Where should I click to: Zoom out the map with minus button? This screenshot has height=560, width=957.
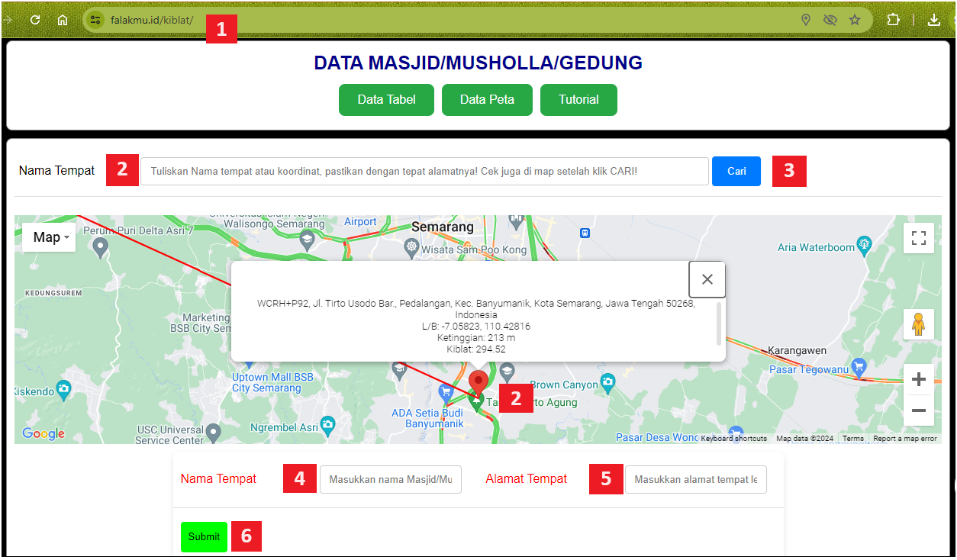click(x=919, y=410)
